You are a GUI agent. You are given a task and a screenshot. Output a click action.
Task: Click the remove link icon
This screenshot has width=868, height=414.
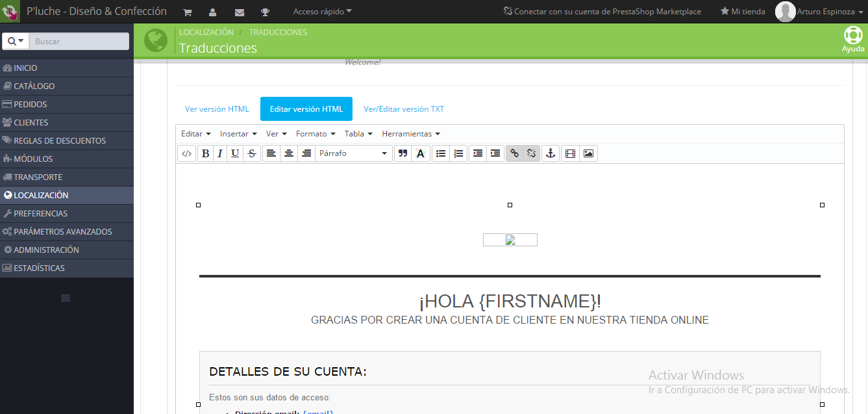[532, 153]
